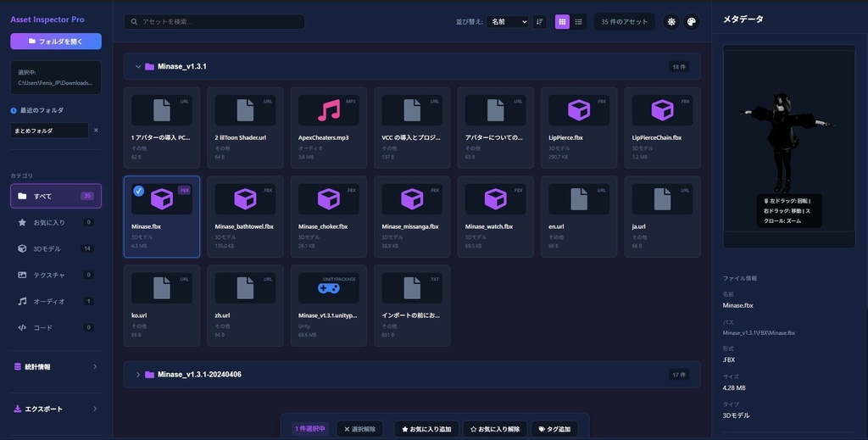Select the コード category
Screen dimensions: 868x440
(x=56, y=327)
